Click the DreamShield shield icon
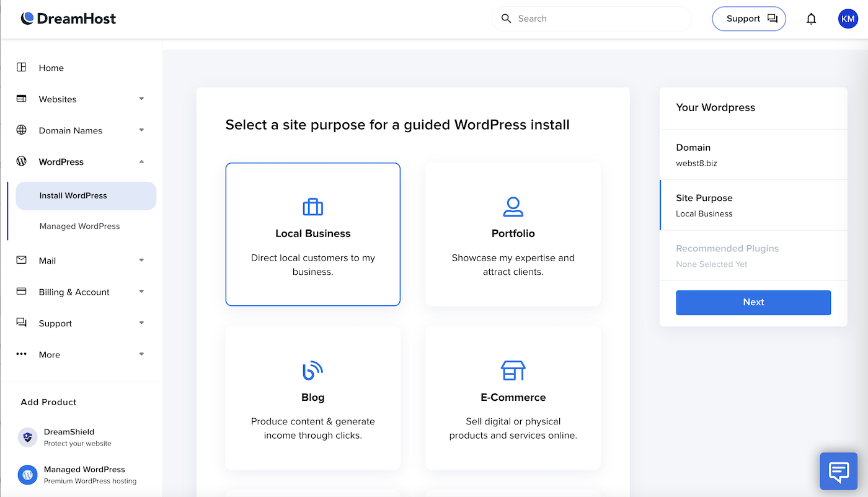Viewport: 868px width, 497px height. tap(27, 437)
